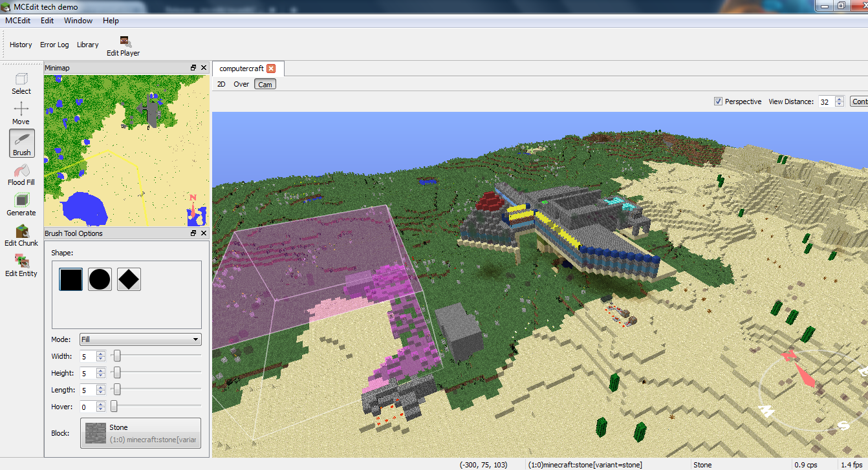Viewport: 868px width, 470px height.
Task: Float the Minimap panel
Action: point(193,68)
